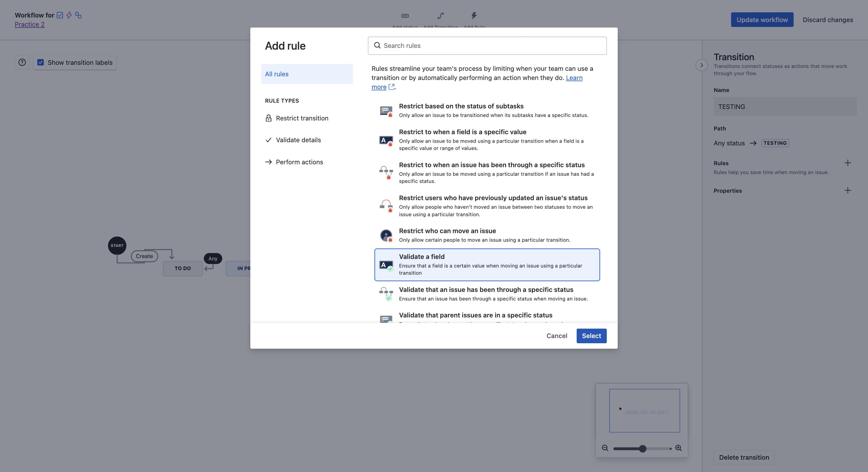The image size is (868, 472).
Task: Adjust the workflow zoom slider handle
Action: pos(643,448)
